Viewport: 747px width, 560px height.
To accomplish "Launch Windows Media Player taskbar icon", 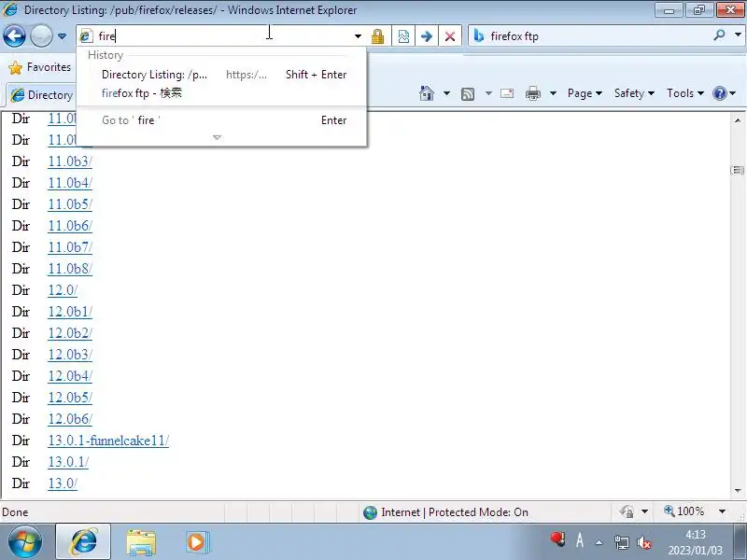I will (197, 542).
